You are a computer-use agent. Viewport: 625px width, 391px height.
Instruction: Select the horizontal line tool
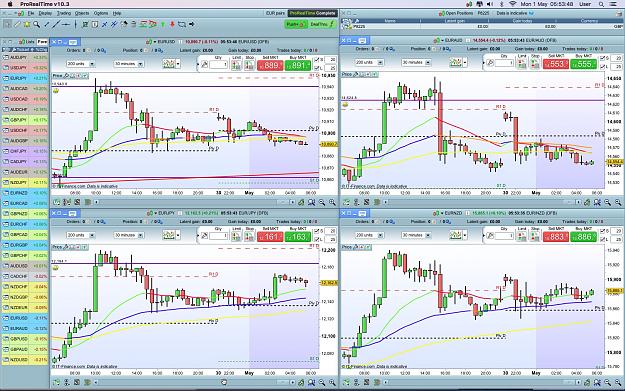pyautogui.click(x=66, y=24)
